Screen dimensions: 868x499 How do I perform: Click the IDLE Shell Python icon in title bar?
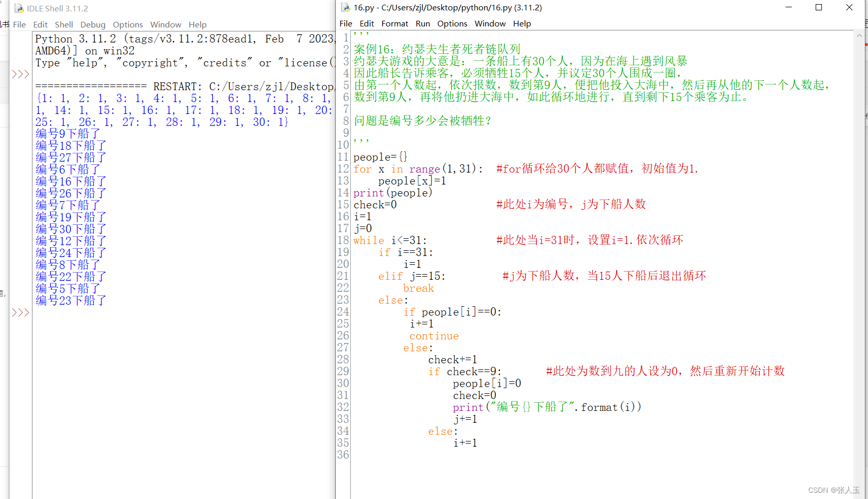pyautogui.click(x=19, y=8)
